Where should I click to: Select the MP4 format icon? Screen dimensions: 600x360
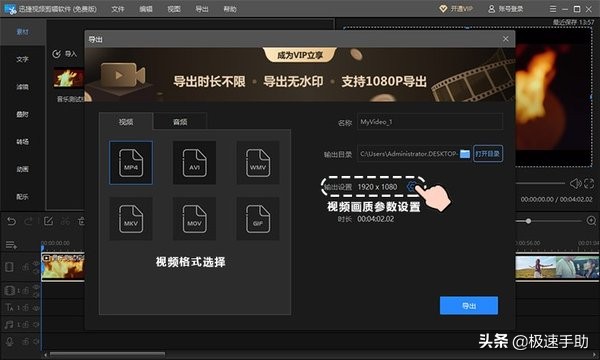pos(131,163)
